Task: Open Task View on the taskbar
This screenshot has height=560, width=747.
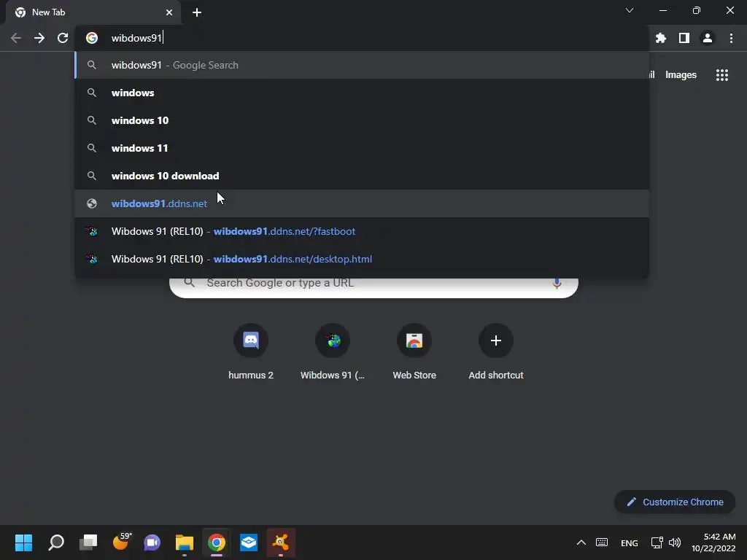Action: [x=88, y=542]
